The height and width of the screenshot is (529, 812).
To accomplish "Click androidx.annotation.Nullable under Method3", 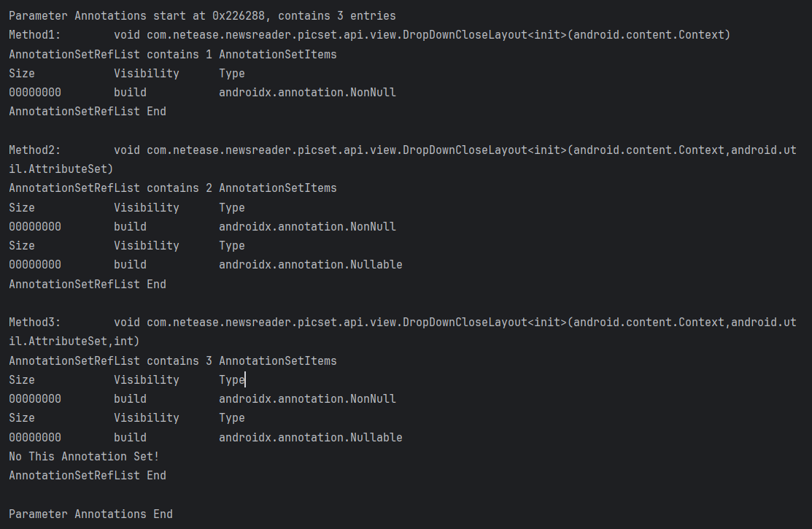I will click(x=310, y=437).
